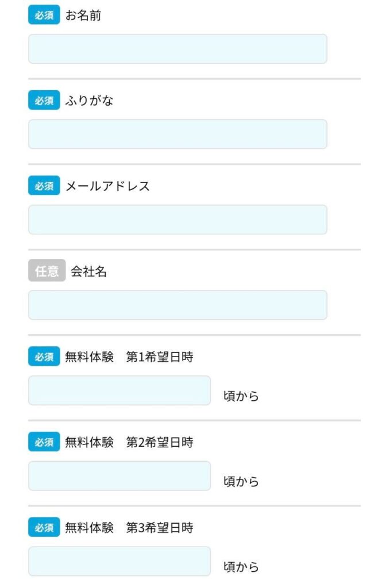Viewport: 389px width, 588px height.
Task: Tap the 必須 badge beside メールアドレス
Action: coord(44,186)
